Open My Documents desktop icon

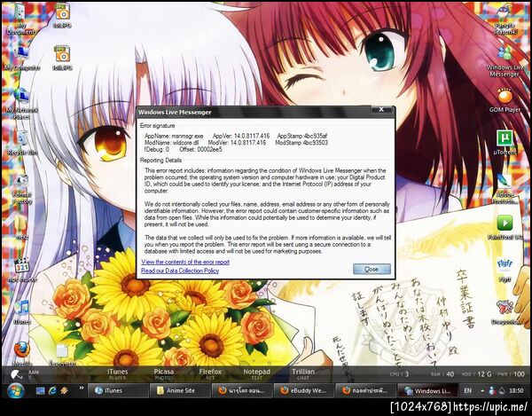click(x=21, y=20)
